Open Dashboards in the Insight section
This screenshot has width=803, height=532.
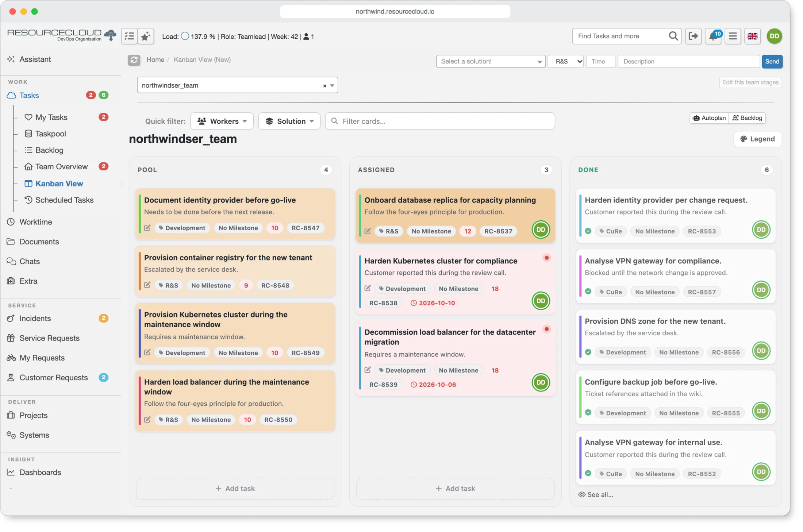tap(40, 472)
